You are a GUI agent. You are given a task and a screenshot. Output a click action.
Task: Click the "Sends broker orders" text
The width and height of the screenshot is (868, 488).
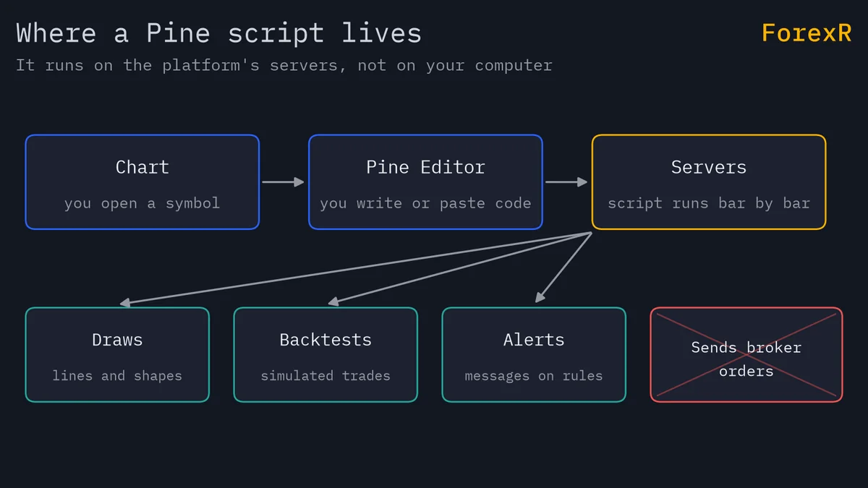[746, 359]
